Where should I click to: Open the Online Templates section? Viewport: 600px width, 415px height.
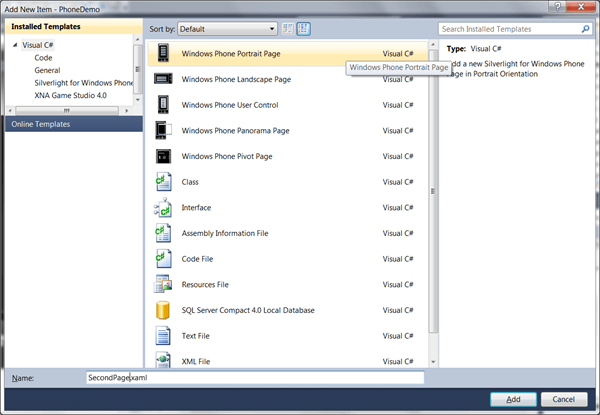74,124
